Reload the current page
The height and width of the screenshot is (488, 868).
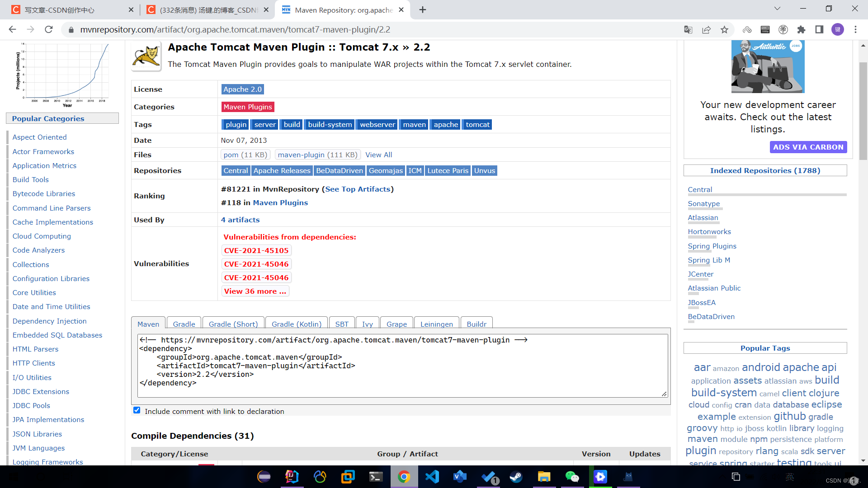tap(49, 30)
